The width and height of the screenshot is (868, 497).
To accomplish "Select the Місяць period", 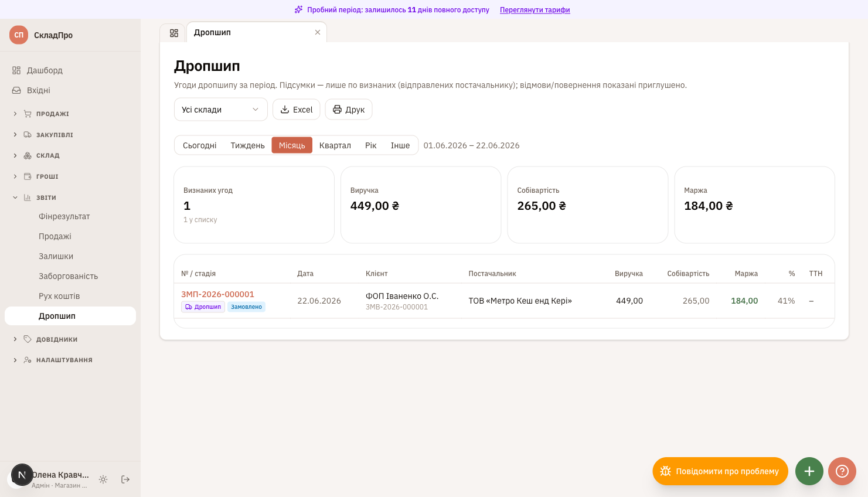I will (x=292, y=145).
